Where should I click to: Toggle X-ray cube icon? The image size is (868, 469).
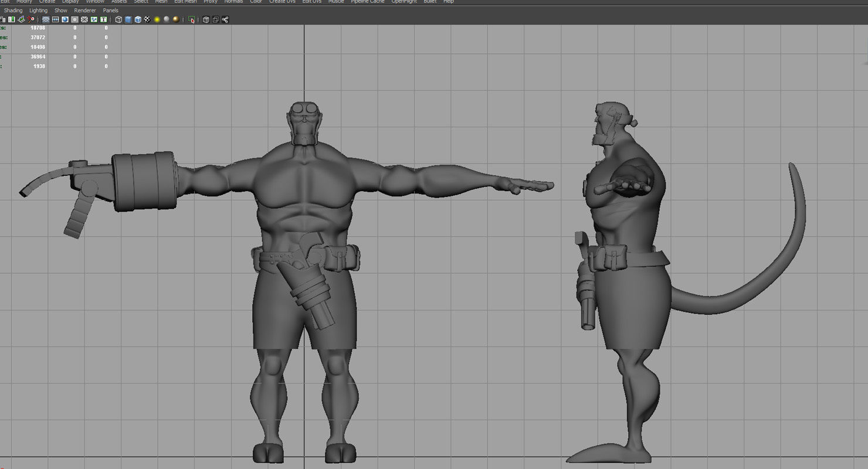pos(206,19)
